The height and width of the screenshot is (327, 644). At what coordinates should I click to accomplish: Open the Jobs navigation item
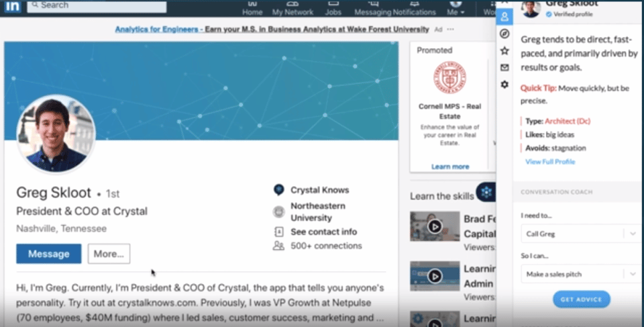[333, 8]
